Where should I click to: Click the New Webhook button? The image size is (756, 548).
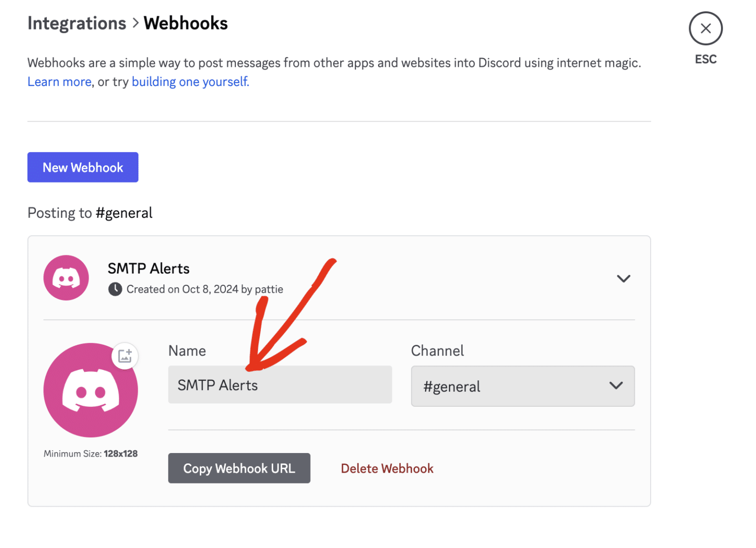click(83, 167)
